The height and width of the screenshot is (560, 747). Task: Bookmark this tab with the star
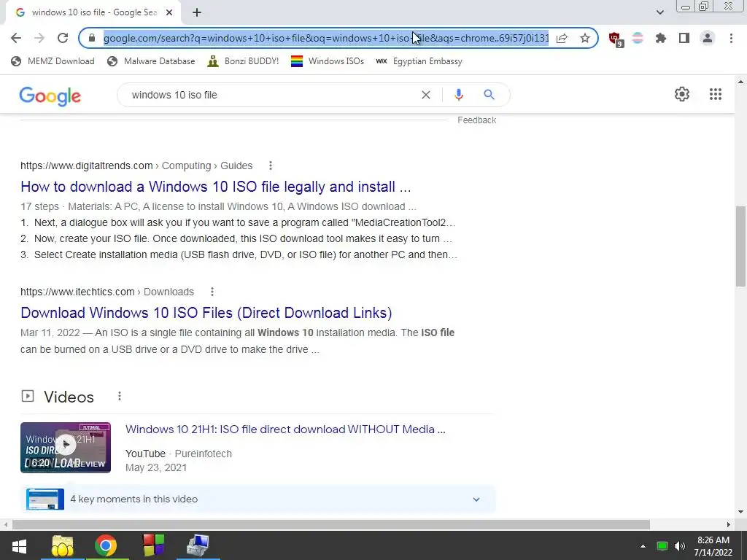585,38
